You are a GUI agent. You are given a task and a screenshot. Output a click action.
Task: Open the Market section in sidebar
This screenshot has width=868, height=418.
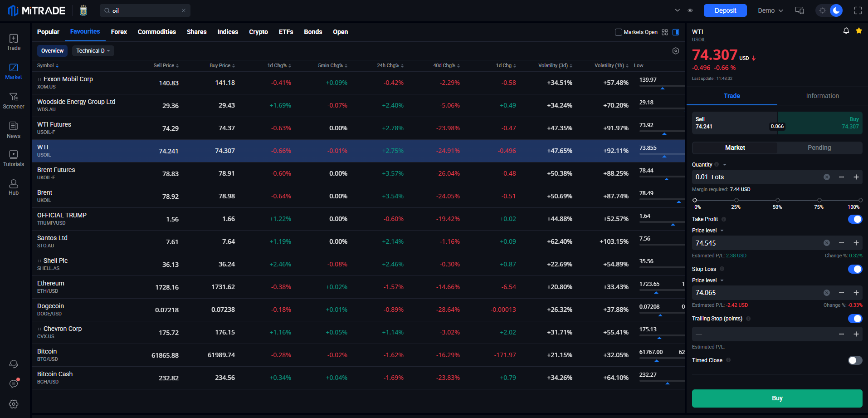pyautogui.click(x=14, y=72)
